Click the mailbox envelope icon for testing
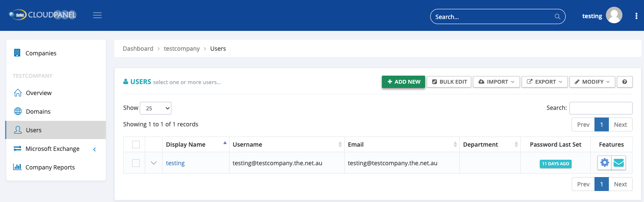The height and width of the screenshot is (202, 644). pos(619,162)
